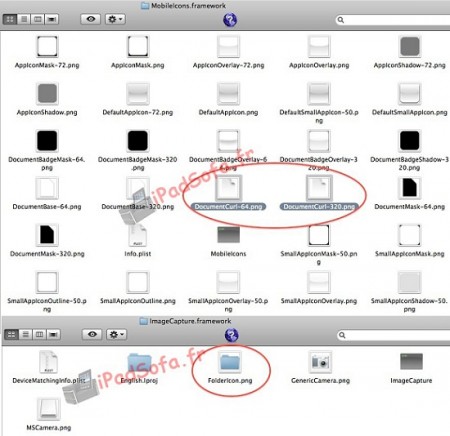Switch ImageCapture.framework window to column view
The height and width of the screenshot is (436, 450).
point(39,334)
